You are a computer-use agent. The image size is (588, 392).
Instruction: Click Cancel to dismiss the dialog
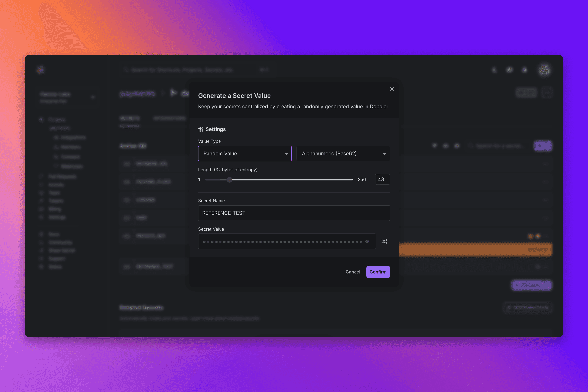click(x=353, y=272)
